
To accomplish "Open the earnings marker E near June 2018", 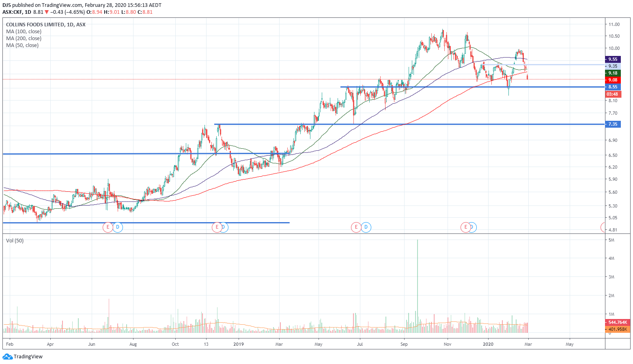I will tap(108, 227).
